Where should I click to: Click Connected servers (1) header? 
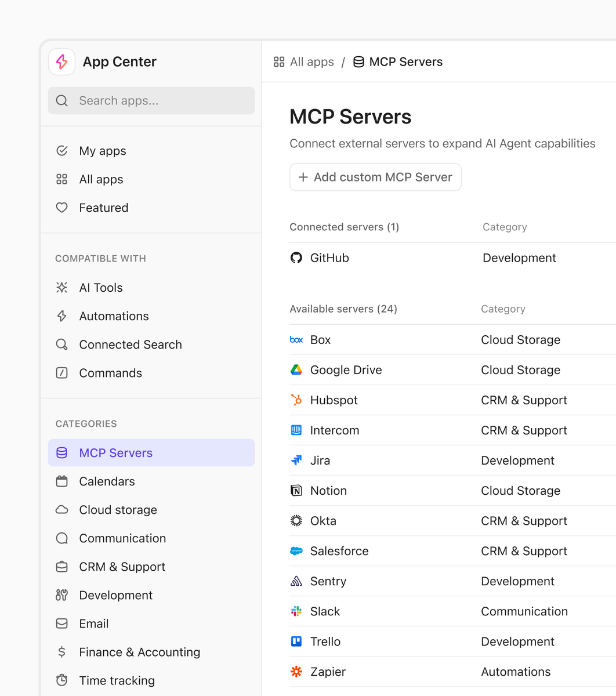pyautogui.click(x=345, y=227)
